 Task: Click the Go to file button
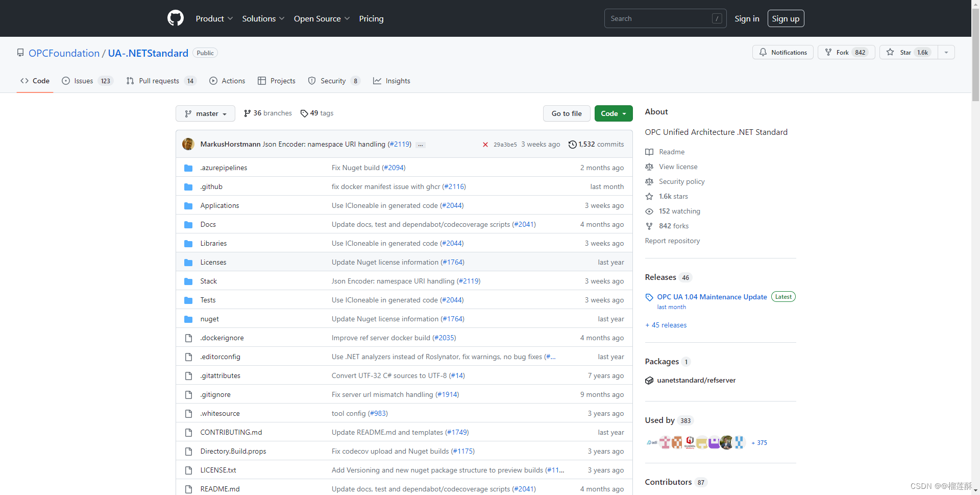[x=567, y=113]
